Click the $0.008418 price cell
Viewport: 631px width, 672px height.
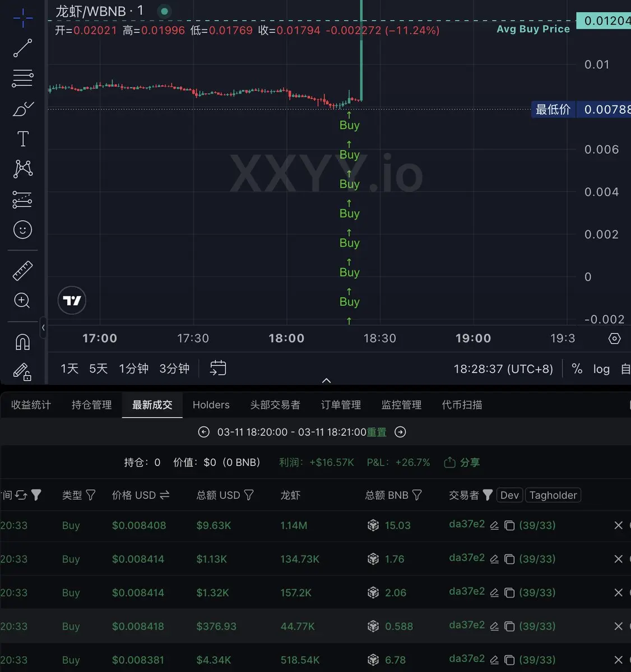(138, 626)
